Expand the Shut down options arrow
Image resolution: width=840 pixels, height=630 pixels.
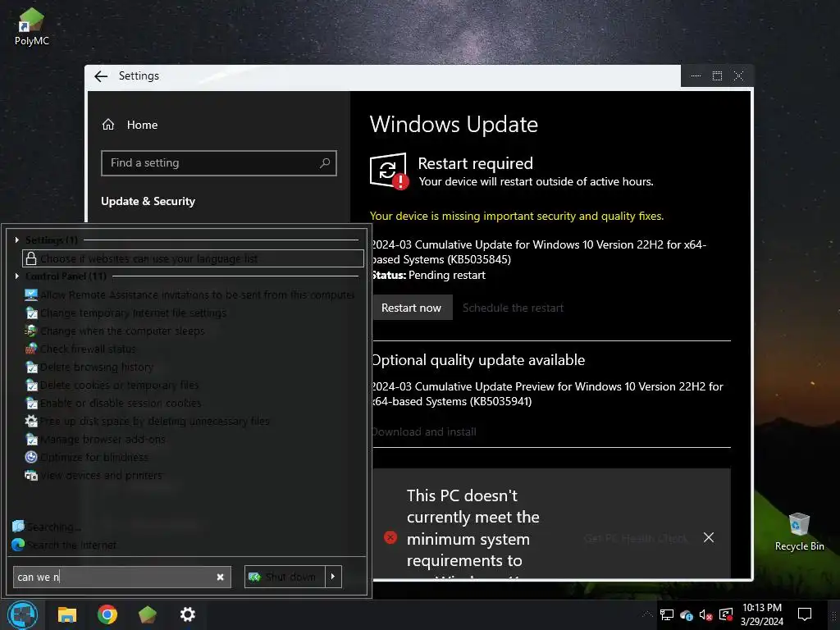click(x=333, y=577)
